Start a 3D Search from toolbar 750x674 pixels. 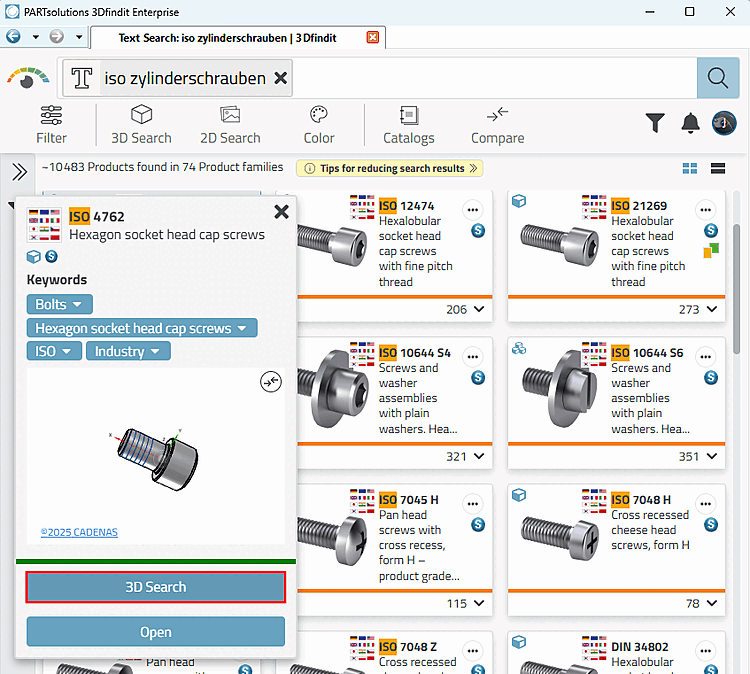(141, 125)
